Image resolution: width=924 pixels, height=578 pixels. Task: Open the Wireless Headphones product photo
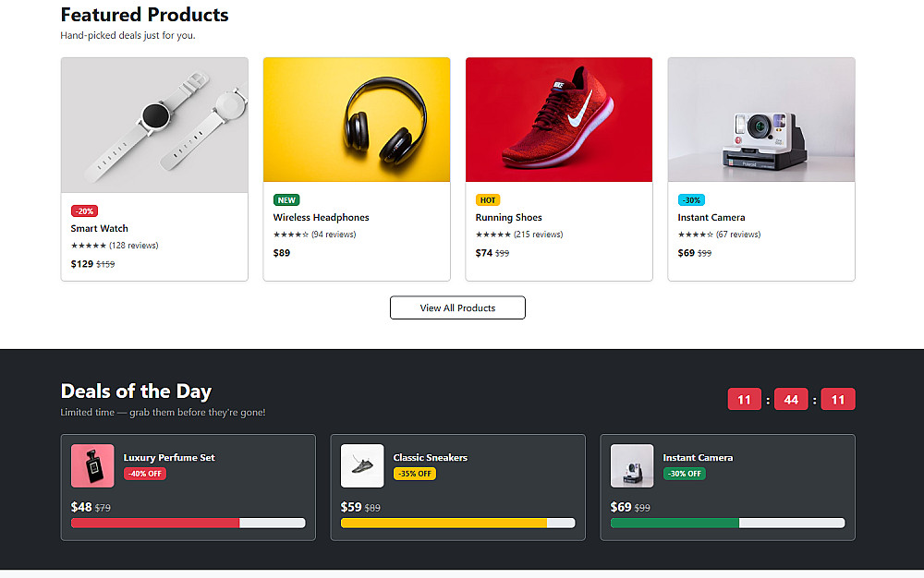[x=357, y=119]
